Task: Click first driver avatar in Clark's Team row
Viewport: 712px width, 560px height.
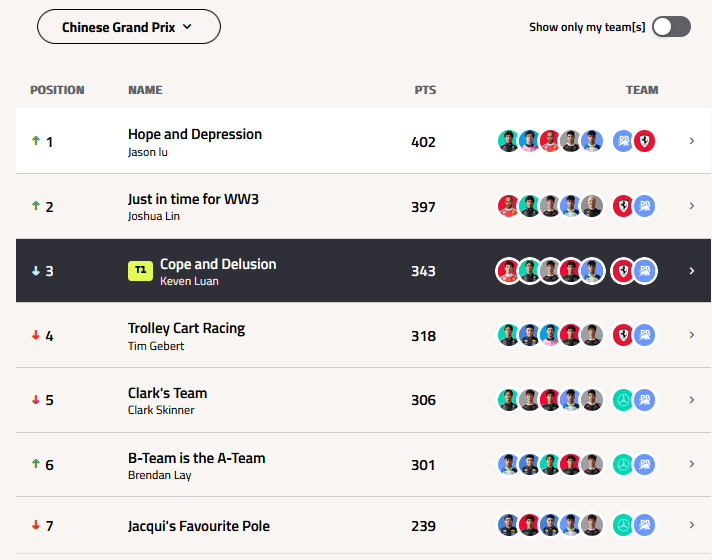Action: coord(508,400)
